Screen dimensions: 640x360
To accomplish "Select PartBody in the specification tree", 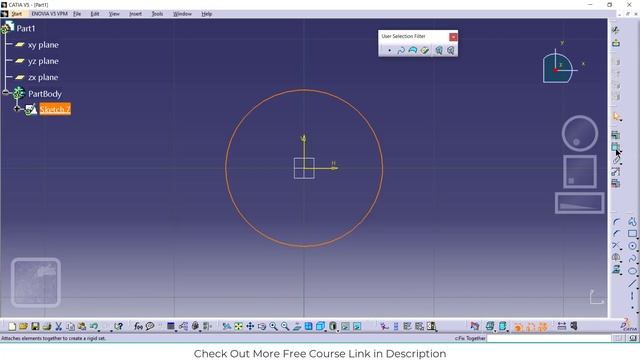I will coord(44,94).
